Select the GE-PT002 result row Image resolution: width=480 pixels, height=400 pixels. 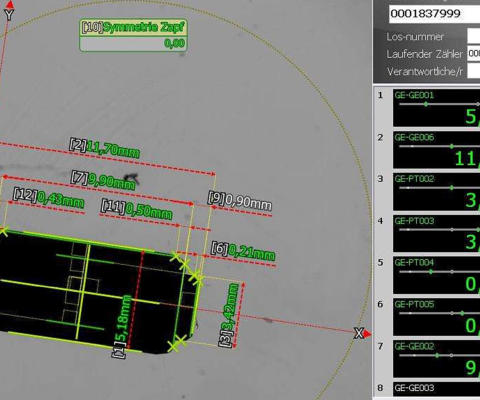pyautogui.click(x=436, y=192)
